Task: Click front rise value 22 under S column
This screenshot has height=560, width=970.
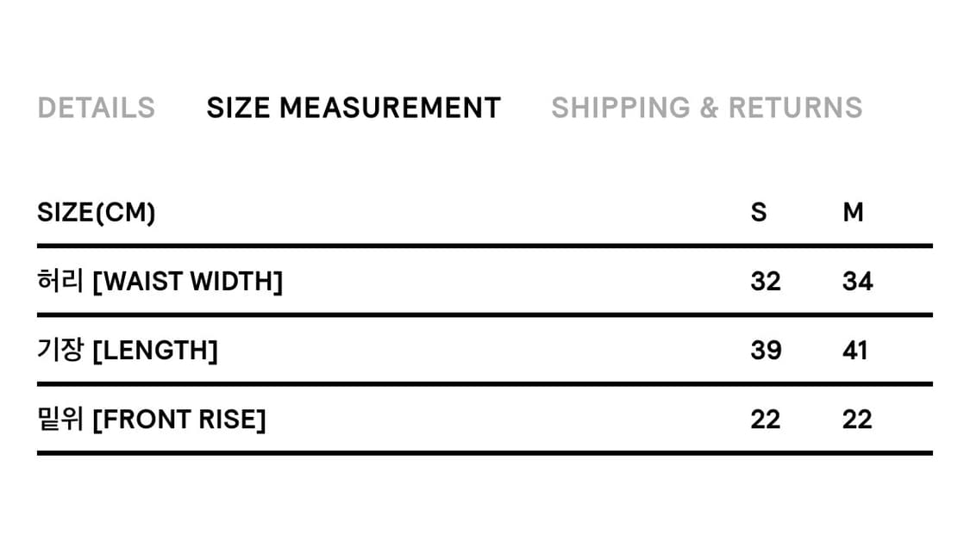Action: 766,419
